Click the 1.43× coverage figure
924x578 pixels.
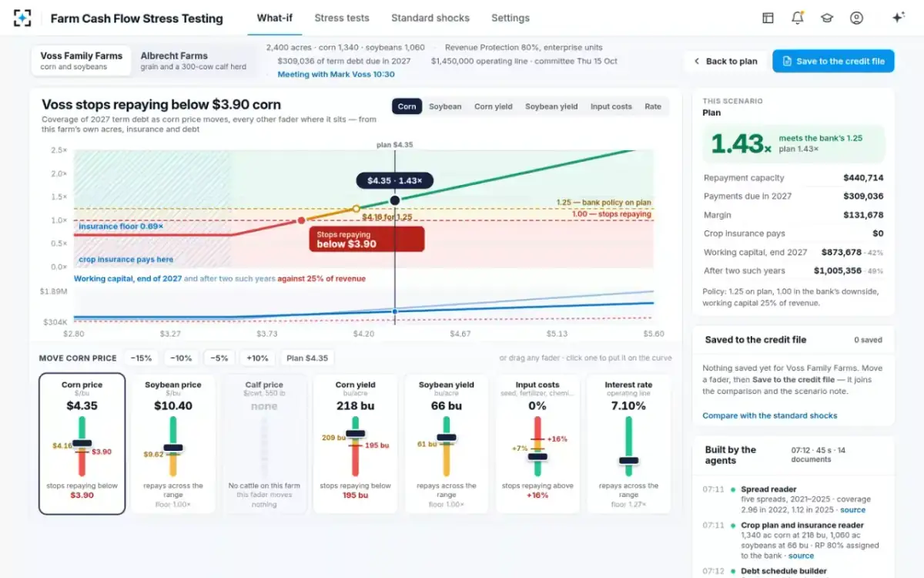click(x=741, y=143)
